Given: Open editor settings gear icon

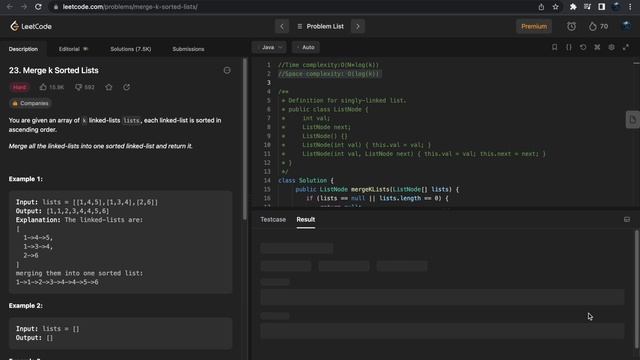Looking at the screenshot, I should click(611, 47).
